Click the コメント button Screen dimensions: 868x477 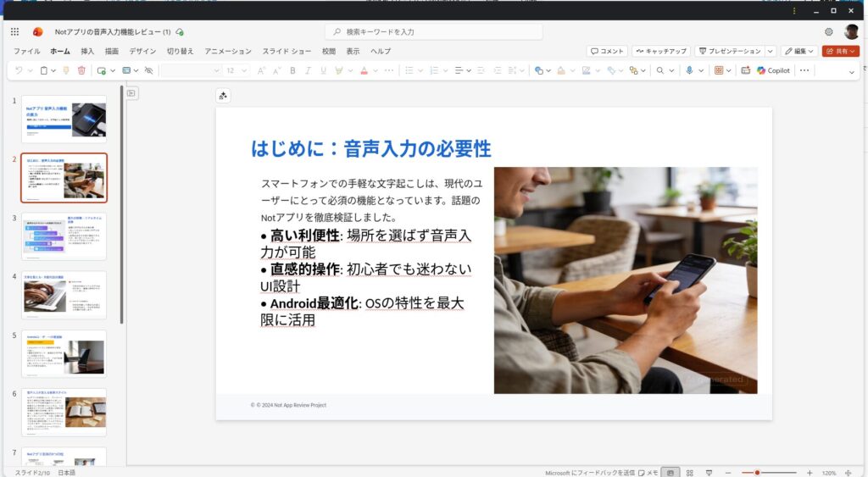tap(607, 51)
